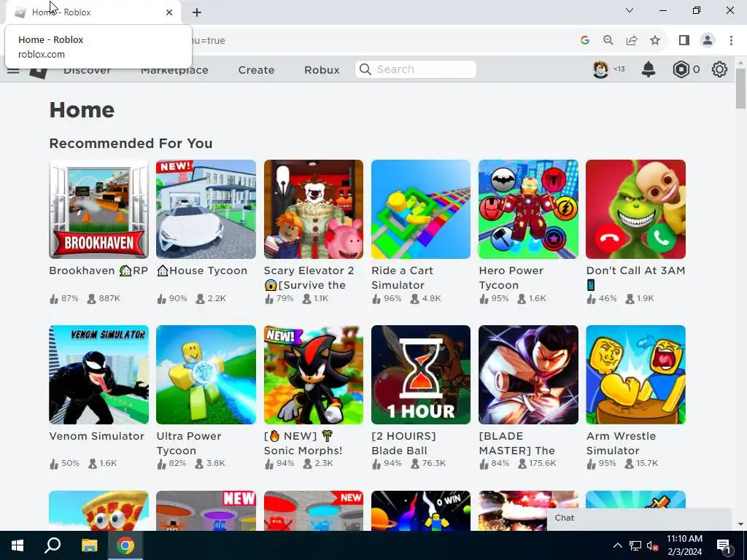Open Ultra Power Tycoon thumbnail
This screenshot has height=560, width=747.
206,375
